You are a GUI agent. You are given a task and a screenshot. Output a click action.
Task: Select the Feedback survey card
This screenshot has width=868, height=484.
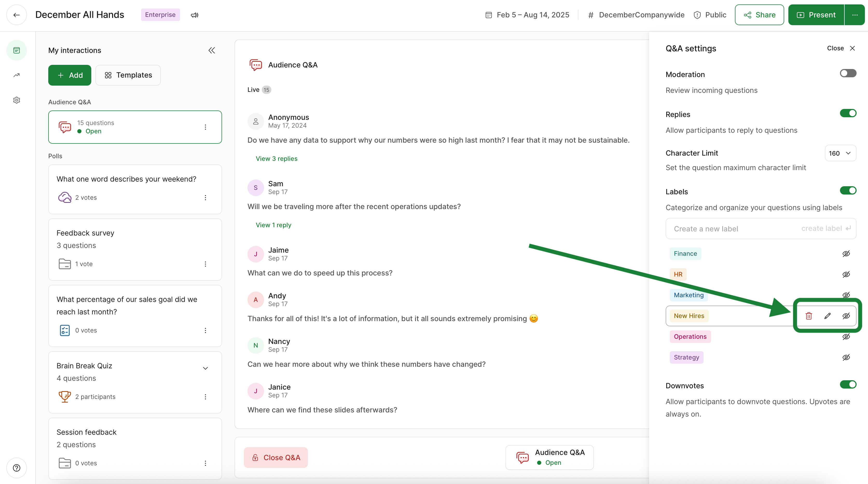pos(135,250)
